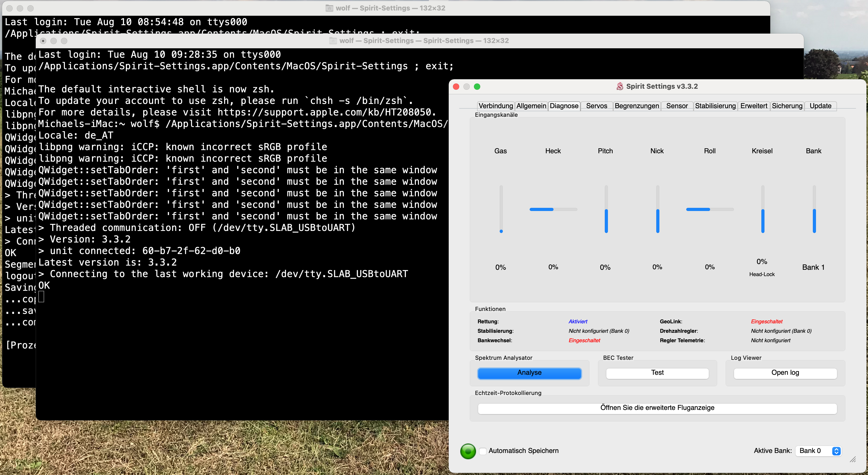Viewport: 868px width, 475px height.
Task: Click the Gas channel slider
Action: (x=501, y=209)
